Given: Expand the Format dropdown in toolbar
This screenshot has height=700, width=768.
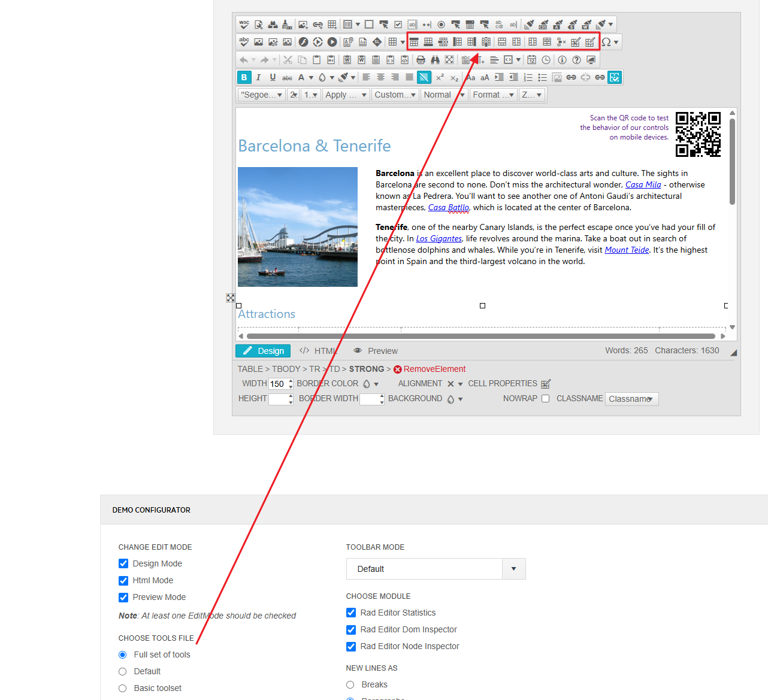Looking at the screenshot, I should click(494, 95).
